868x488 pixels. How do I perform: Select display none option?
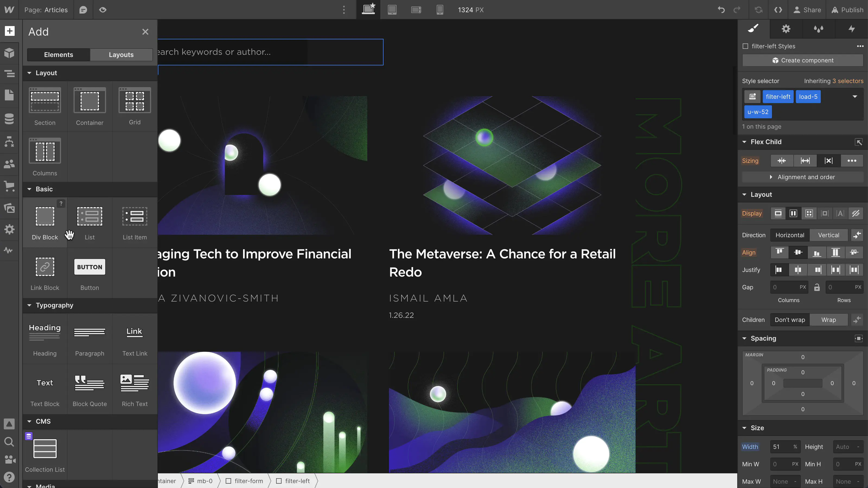click(856, 214)
